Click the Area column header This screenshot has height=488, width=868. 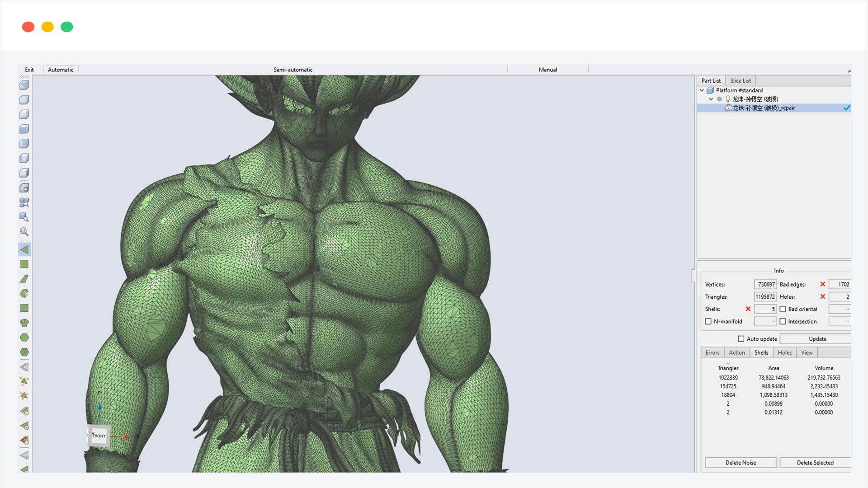tap(774, 368)
